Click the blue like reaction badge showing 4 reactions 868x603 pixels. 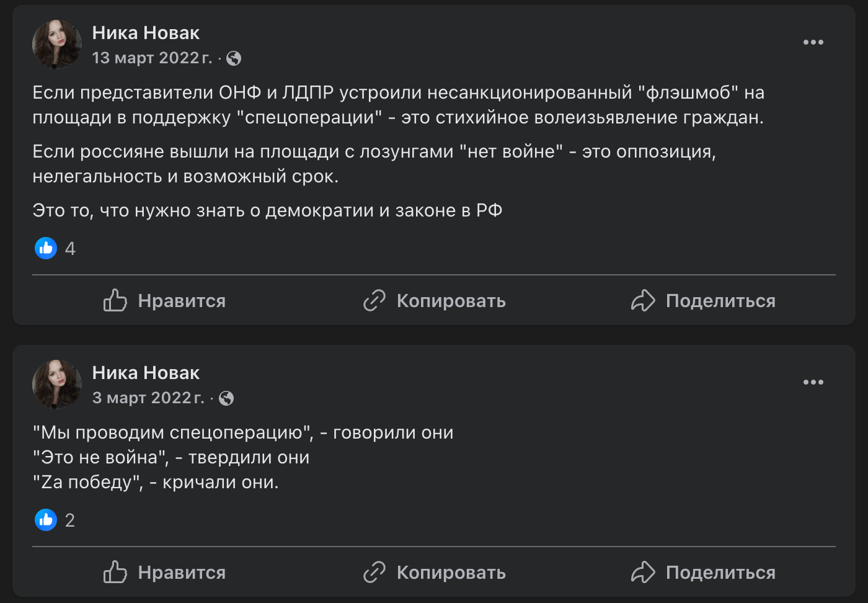click(x=46, y=248)
